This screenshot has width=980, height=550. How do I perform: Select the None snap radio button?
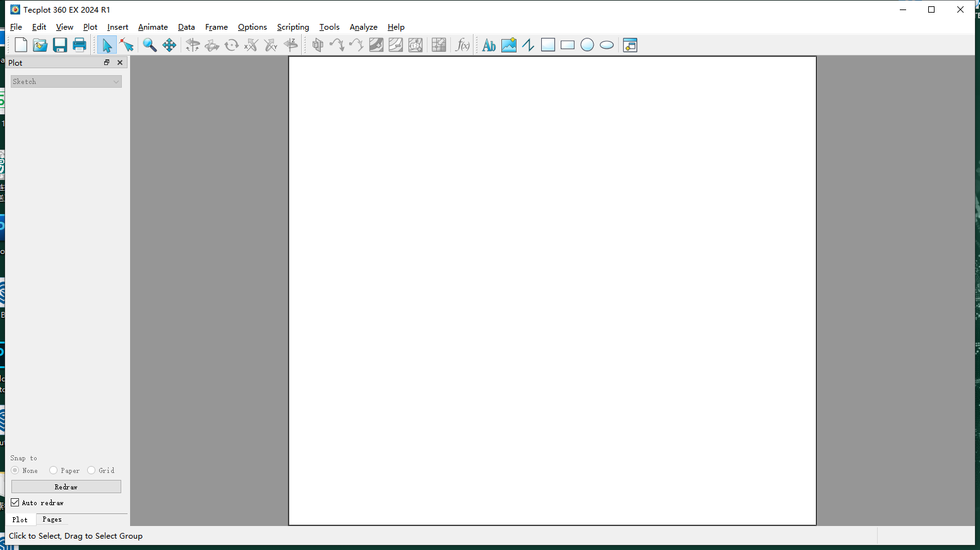pyautogui.click(x=15, y=470)
